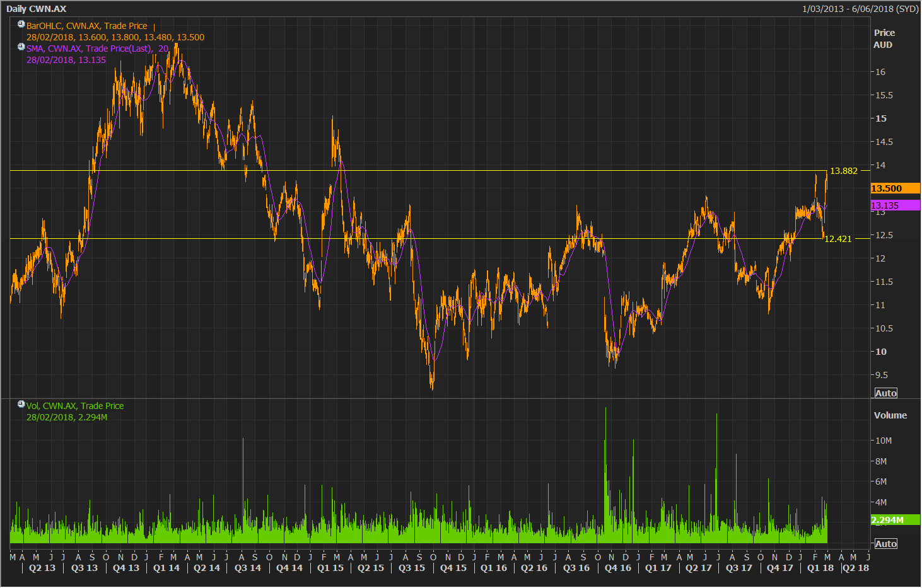
Task: Click the 16 price axis tick label
Action: pyautogui.click(x=880, y=72)
